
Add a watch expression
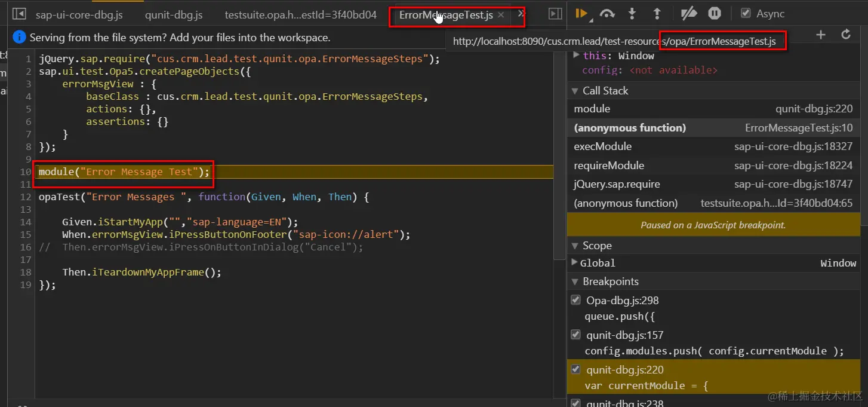pyautogui.click(x=821, y=35)
